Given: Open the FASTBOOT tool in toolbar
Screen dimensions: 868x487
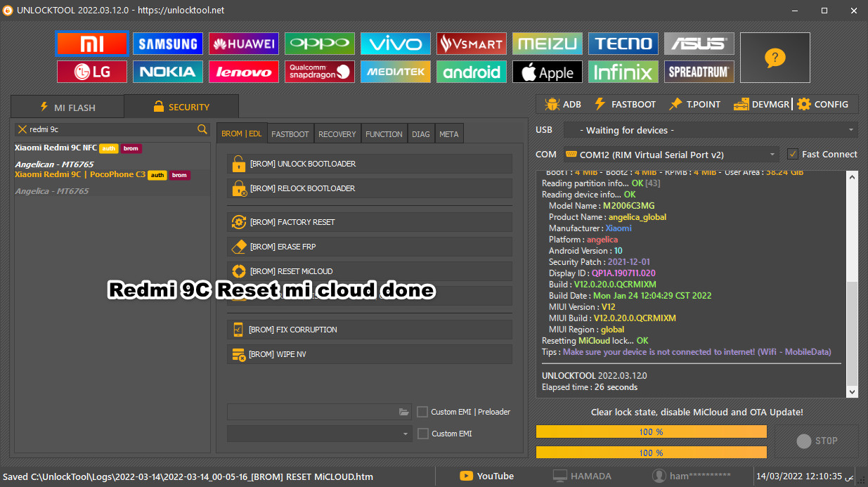Looking at the screenshot, I should click(625, 104).
